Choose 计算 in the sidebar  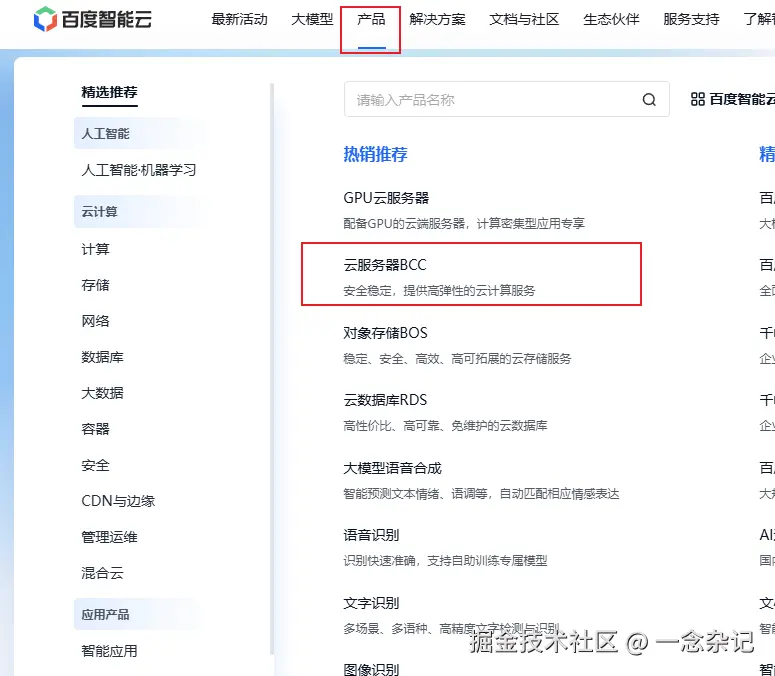tap(95, 249)
